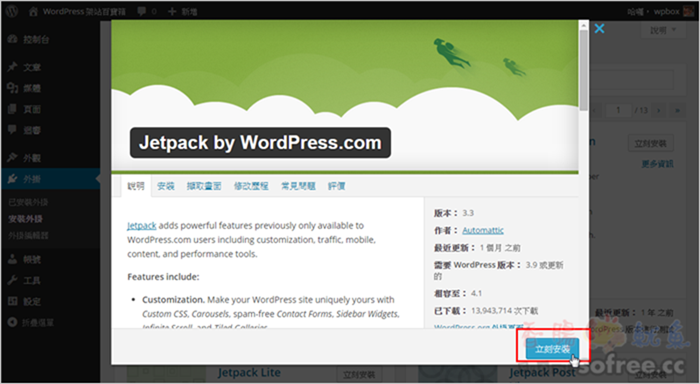This screenshot has width=700, height=384.
Task: Click the wpbox user avatar in the admin bar
Action: coord(688,12)
